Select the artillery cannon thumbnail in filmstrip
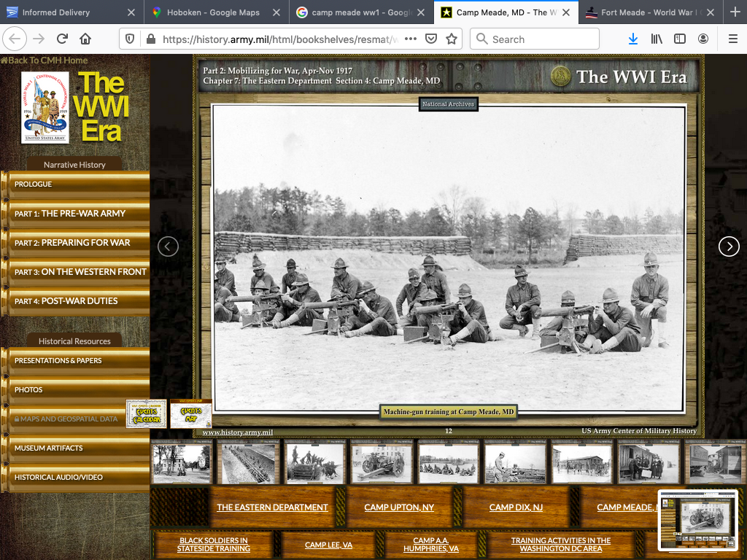 (x=382, y=463)
